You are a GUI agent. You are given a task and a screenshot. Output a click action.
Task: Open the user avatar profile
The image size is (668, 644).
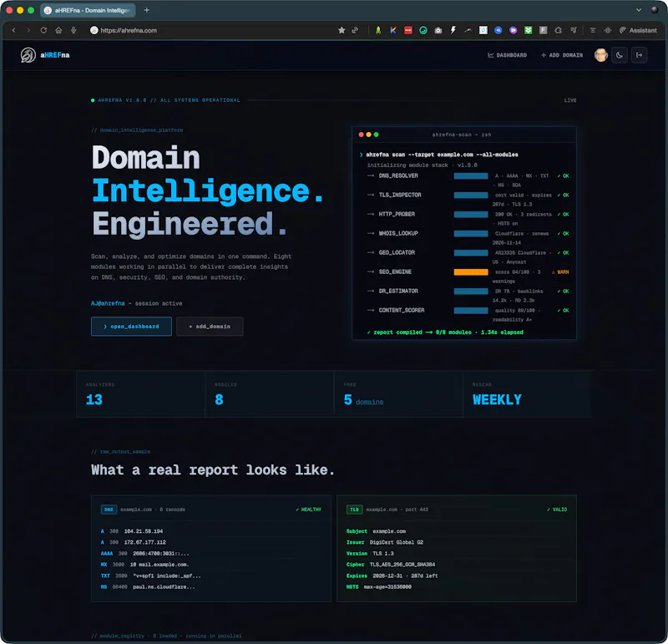[x=600, y=55]
